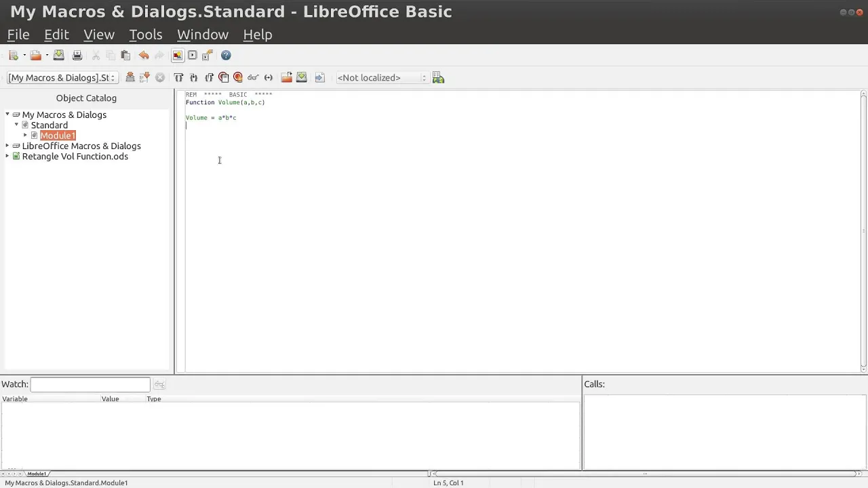Screen dimensions: 868x488
Task: Open the Edit menu
Action: [x=56, y=35]
